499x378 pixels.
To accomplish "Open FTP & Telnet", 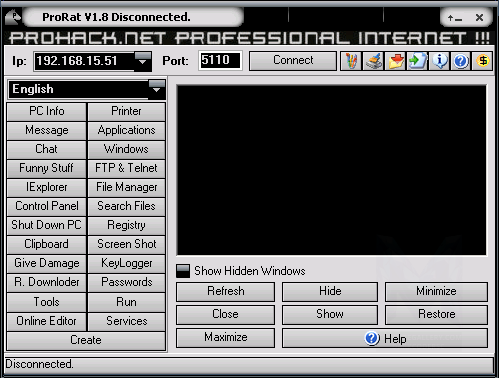I will (126, 168).
